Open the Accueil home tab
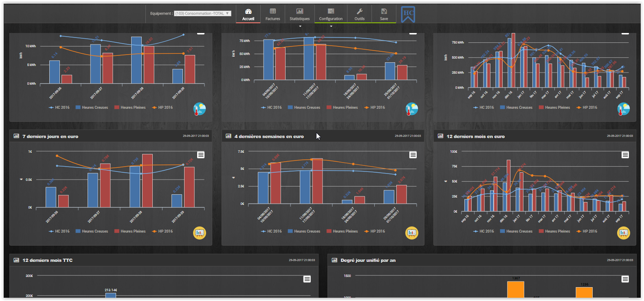The width and height of the screenshot is (644, 301). (x=248, y=14)
